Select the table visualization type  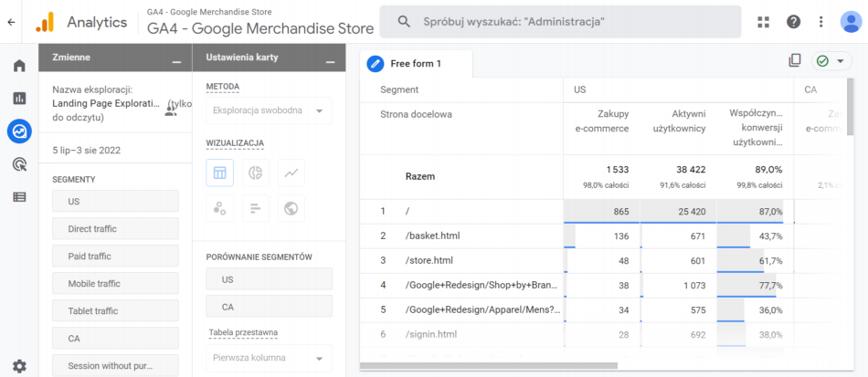[220, 173]
